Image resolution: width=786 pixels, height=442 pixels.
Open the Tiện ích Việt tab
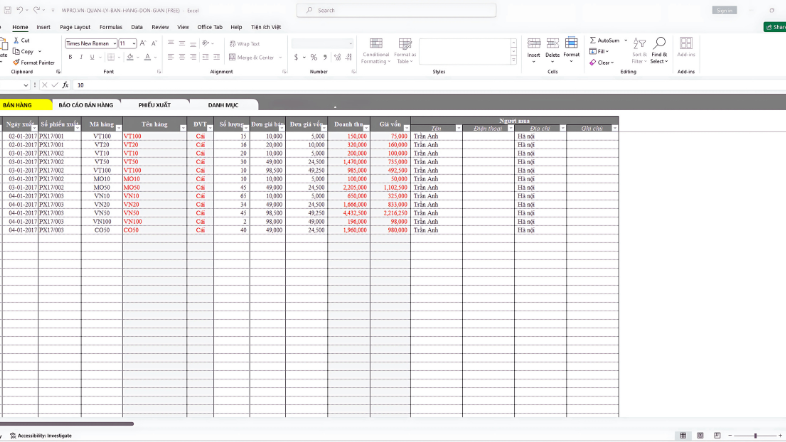(266, 27)
